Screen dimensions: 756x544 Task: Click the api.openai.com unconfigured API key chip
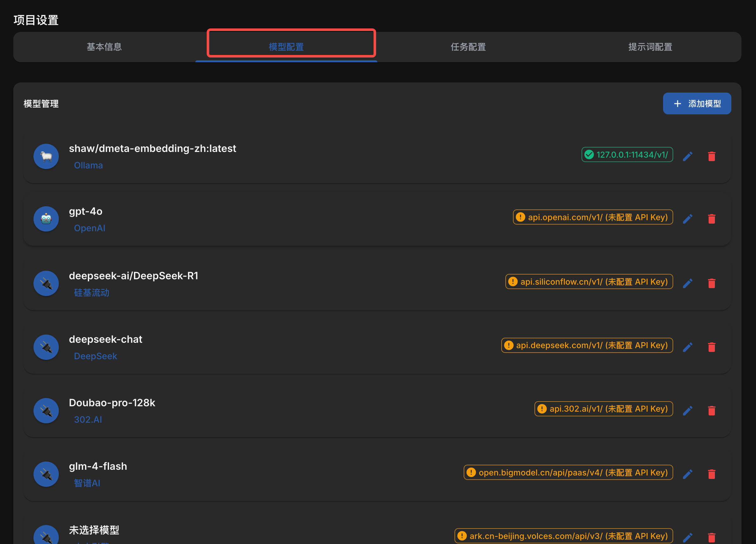tap(593, 217)
